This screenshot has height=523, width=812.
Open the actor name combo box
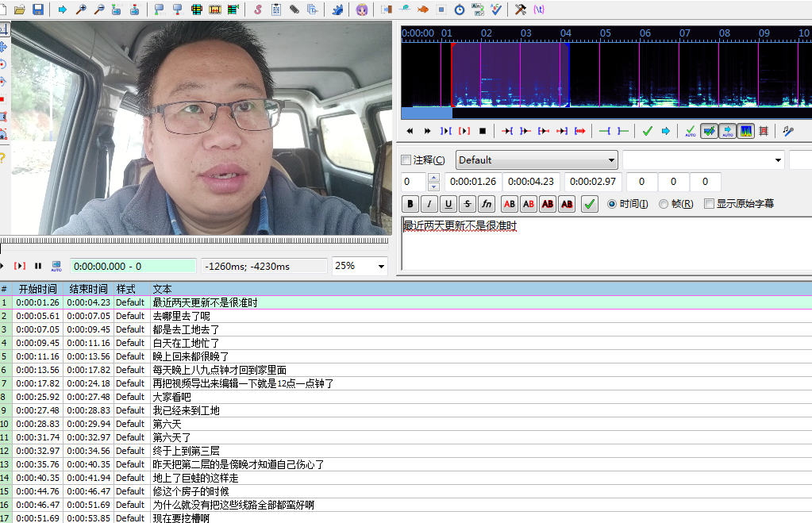[x=704, y=160]
